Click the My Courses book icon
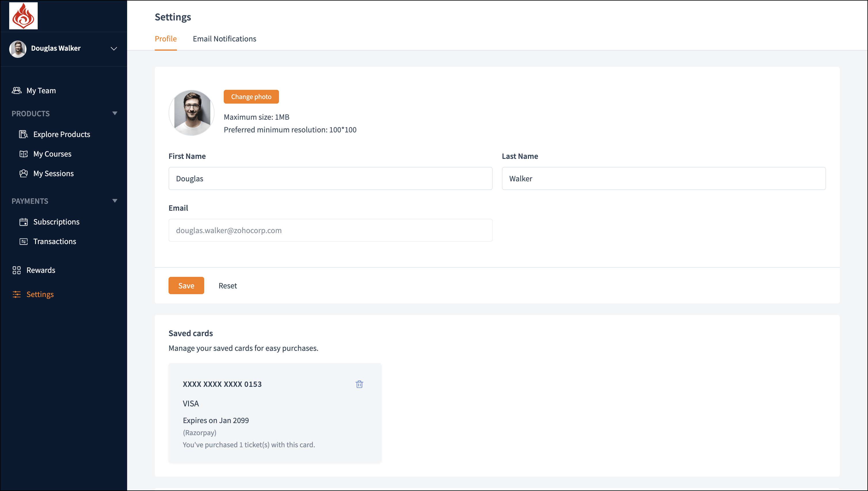Viewport: 868px width, 491px height. tap(23, 154)
